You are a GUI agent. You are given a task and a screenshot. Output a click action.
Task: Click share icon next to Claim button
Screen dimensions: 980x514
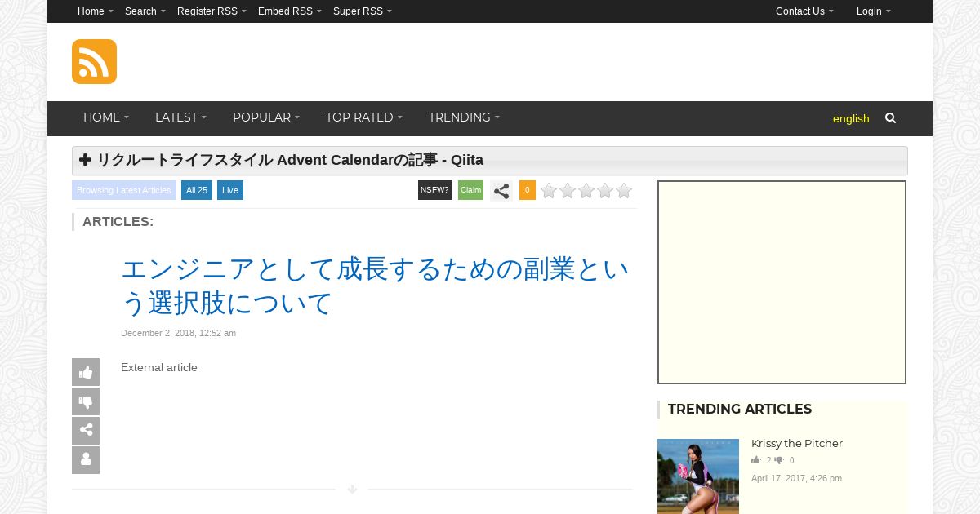(501, 191)
